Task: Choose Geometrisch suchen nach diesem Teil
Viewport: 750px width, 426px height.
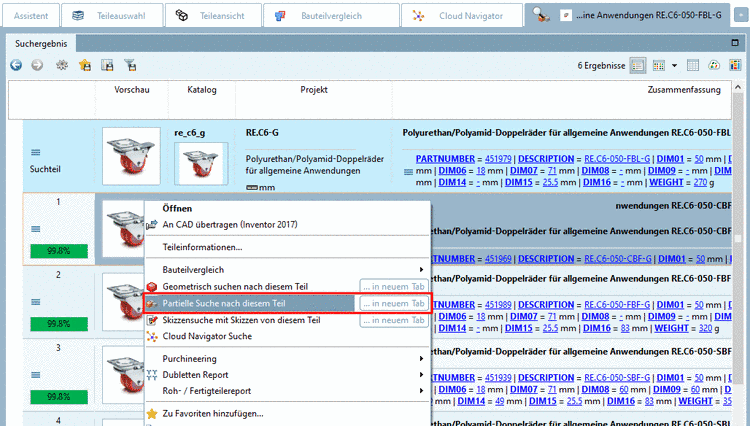Action: 251,286
